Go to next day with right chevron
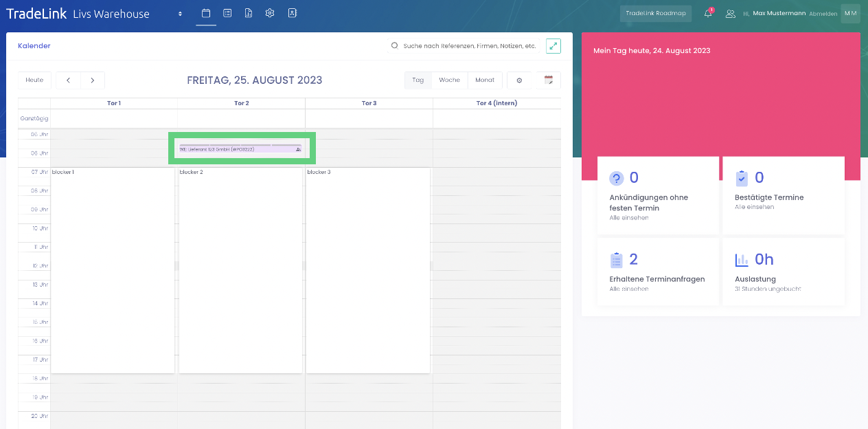This screenshot has height=429, width=868. [x=93, y=80]
